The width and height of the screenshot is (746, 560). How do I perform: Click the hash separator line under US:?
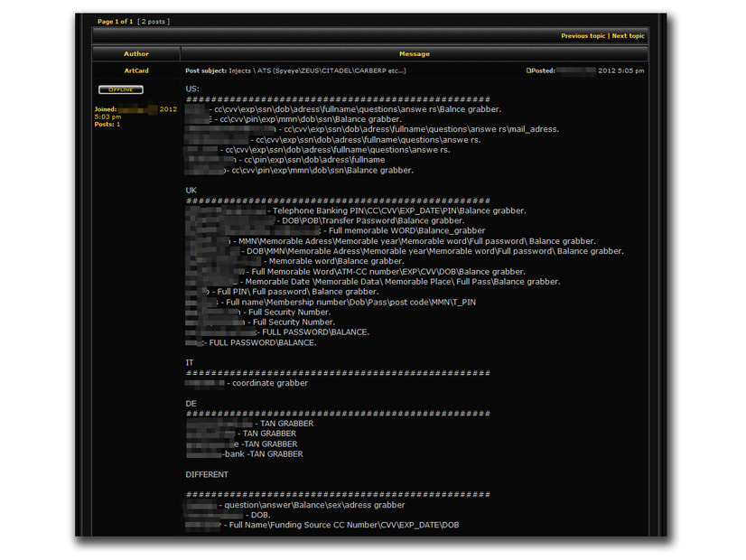pos(338,99)
